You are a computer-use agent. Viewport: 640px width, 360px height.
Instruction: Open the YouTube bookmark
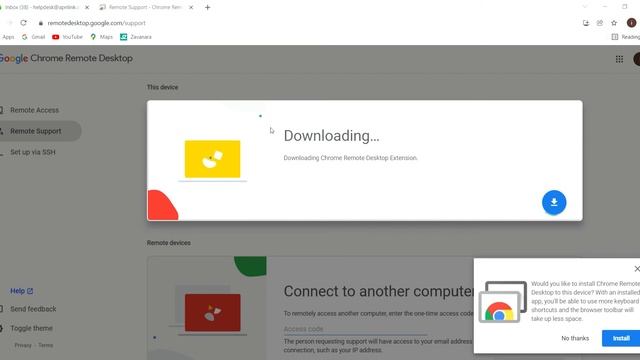pyautogui.click(x=67, y=37)
